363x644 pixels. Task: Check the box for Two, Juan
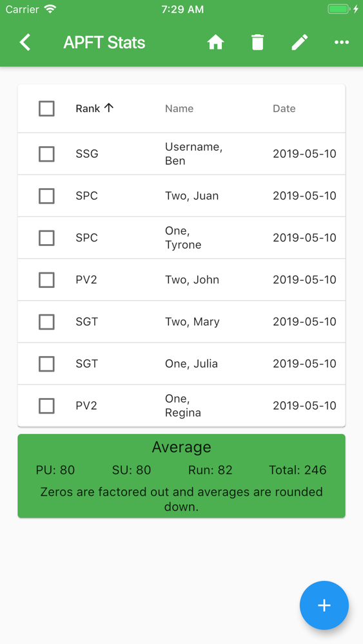point(46,196)
